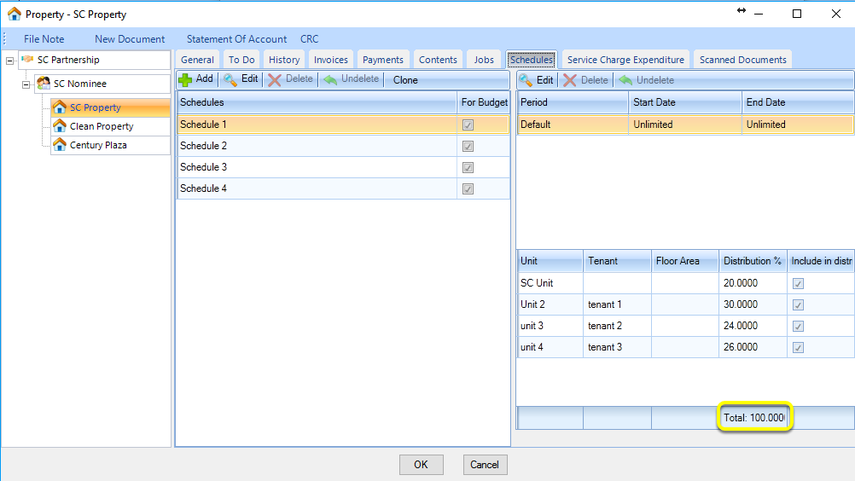The height and width of the screenshot is (481, 855).
Task: Click the OK button
Action: [421, 465]
